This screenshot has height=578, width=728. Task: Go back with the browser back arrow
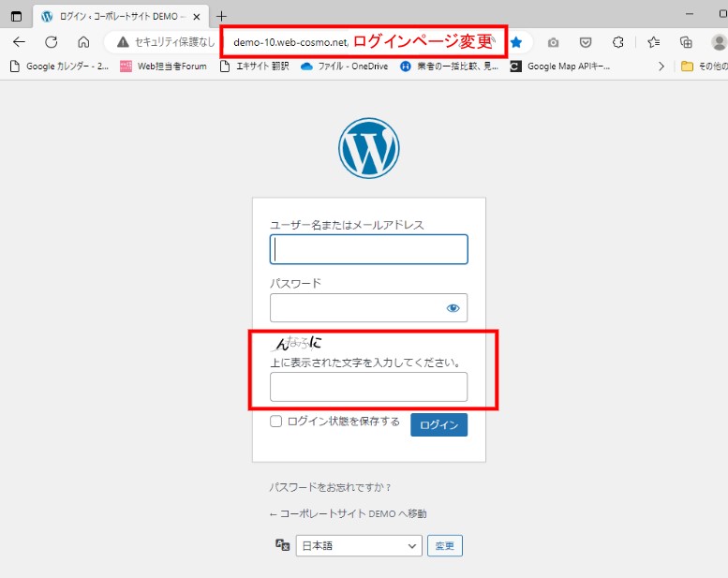coord(19,42)
